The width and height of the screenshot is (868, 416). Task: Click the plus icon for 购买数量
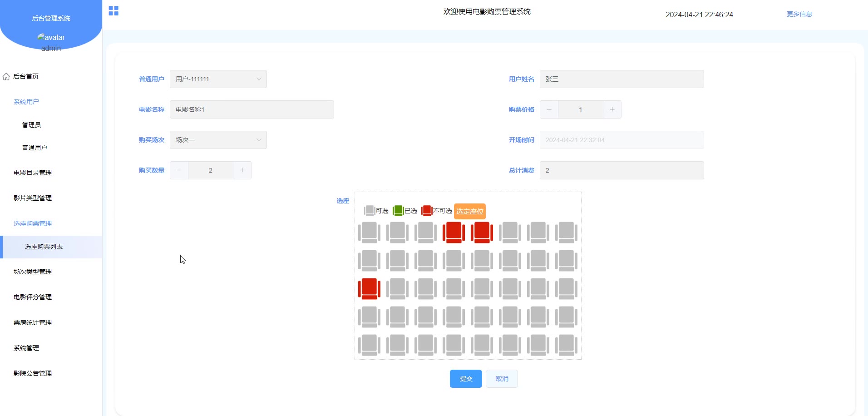coord(242,170)
